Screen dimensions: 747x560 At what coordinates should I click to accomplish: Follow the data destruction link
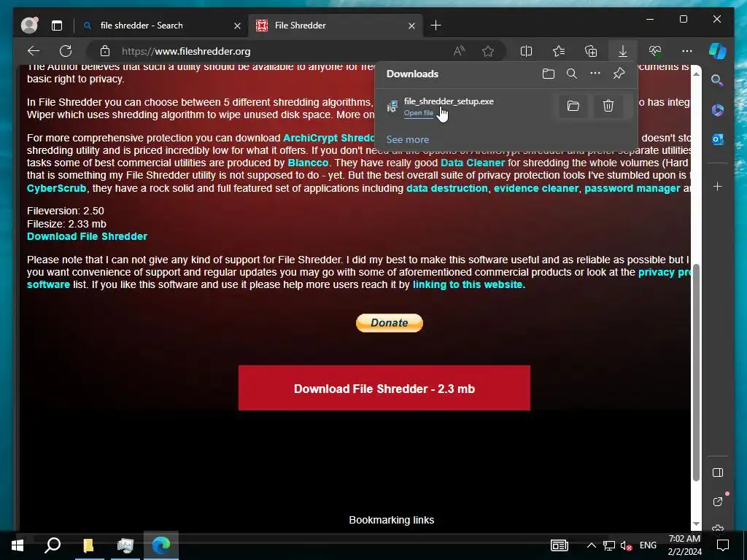[447, 188]
